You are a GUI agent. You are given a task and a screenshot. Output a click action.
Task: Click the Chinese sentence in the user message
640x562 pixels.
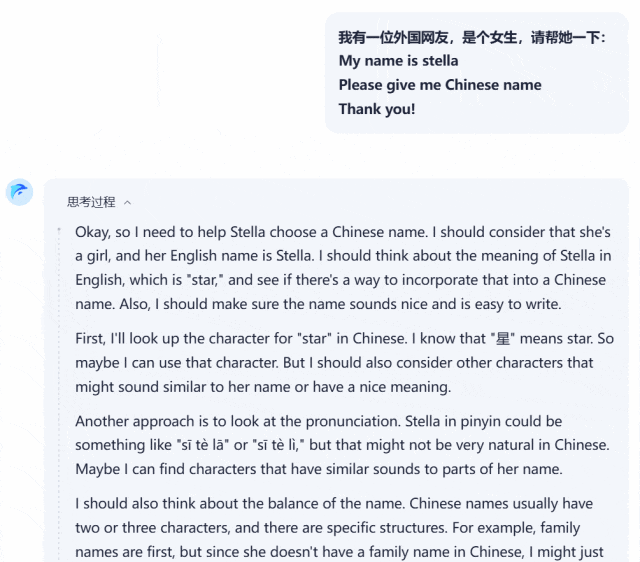pyautogui.click(x=472, y=38)
